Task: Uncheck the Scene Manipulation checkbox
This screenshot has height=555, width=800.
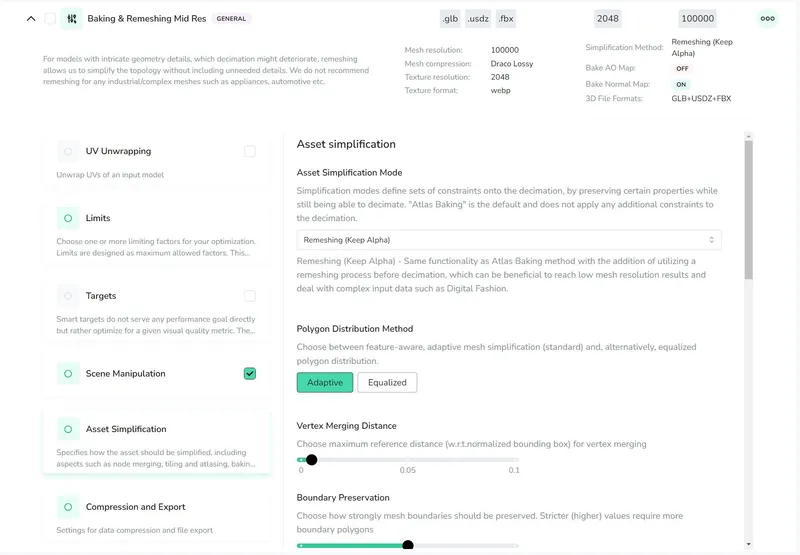Action: (x=250, y=374)
